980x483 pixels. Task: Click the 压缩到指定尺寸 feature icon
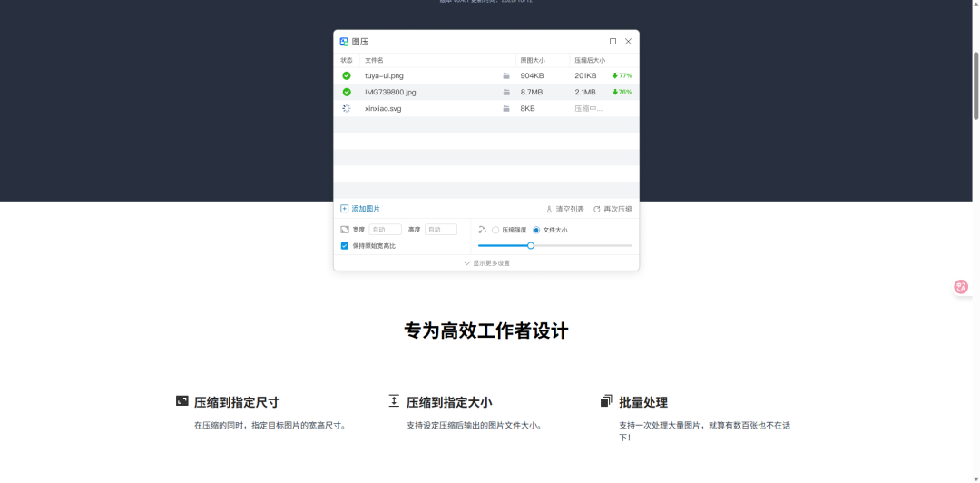point(181,401)
